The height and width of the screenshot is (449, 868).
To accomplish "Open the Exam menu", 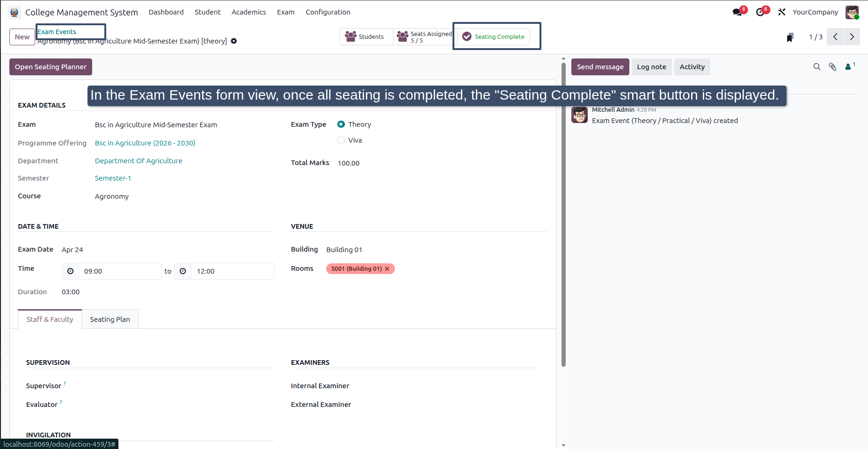I will point(285,12).
